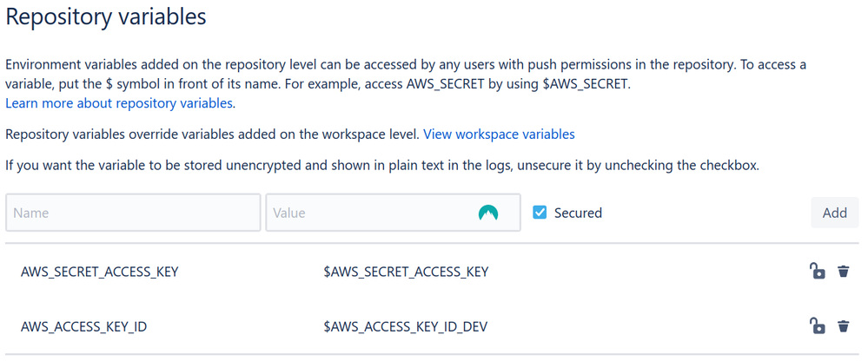Click the 'Repository variables override' sentence
Screen dimensions: 868x361
pyautogui.click(x=212, y=134)
